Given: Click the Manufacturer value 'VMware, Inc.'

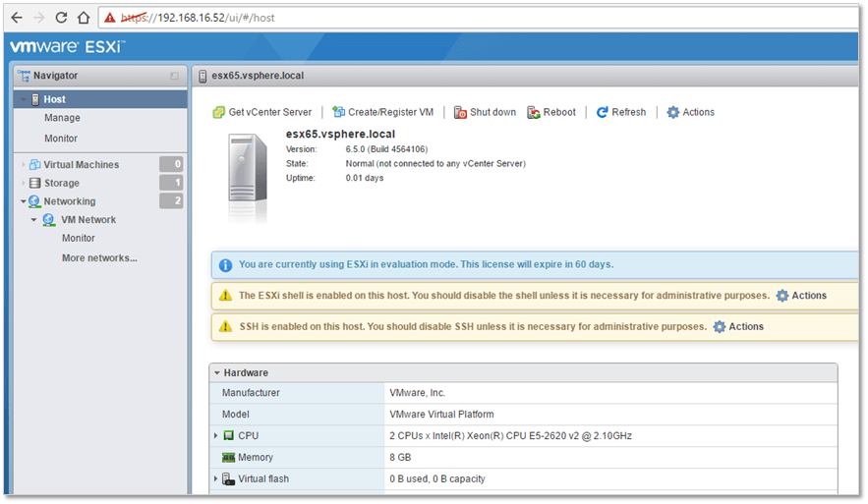Looking at the screenshot, I should (417, 393).
